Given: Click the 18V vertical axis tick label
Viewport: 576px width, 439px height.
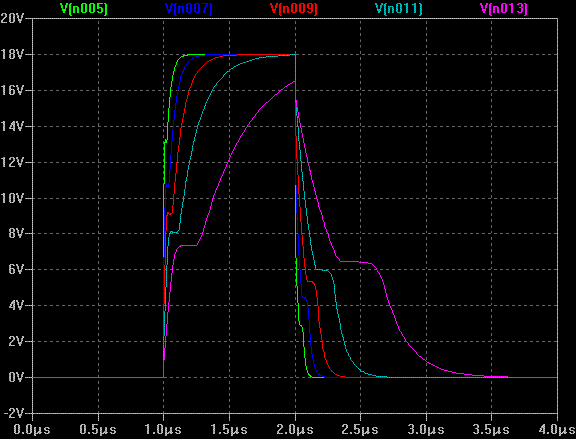Looking at the screenshot, I should pos(12,54).
